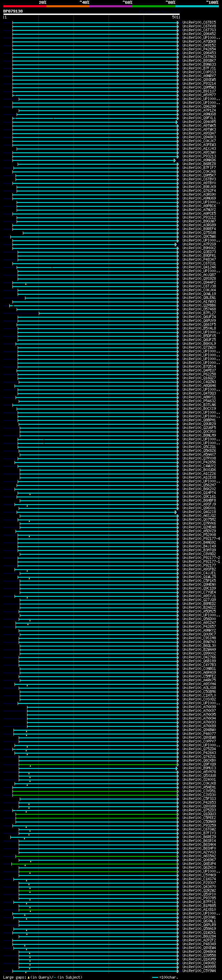Select hit label UniRef100_P92177-1
This screenshot has height=980, width=222.
[201, 561]
